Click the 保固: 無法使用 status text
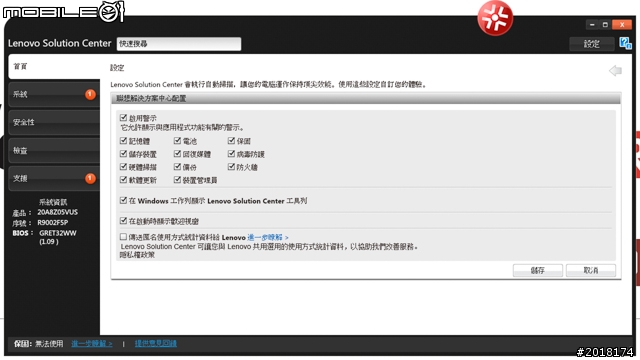640x360 pixels. tap(38, 344)
